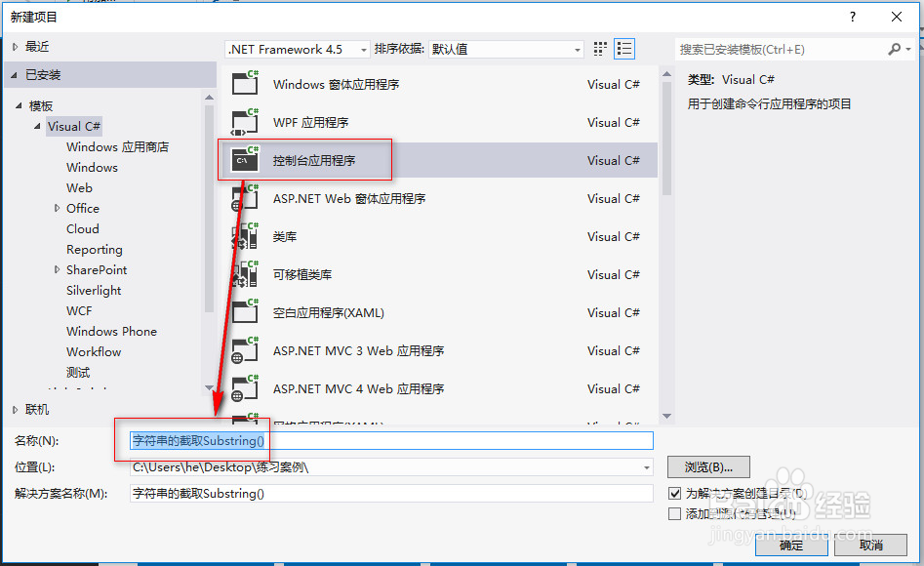Click the 确定 button
Viewport: 924px width, 566px height.
[791, 546]
